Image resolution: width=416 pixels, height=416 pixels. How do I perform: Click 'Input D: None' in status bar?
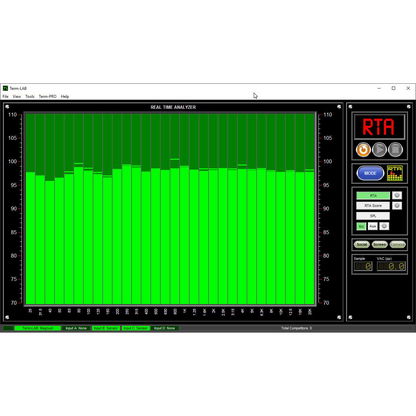pos(165,328)
